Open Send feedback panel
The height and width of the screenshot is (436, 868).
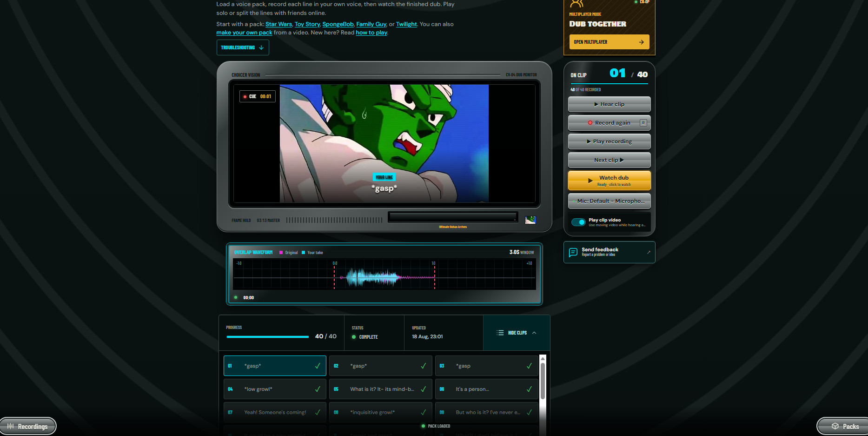609,252
